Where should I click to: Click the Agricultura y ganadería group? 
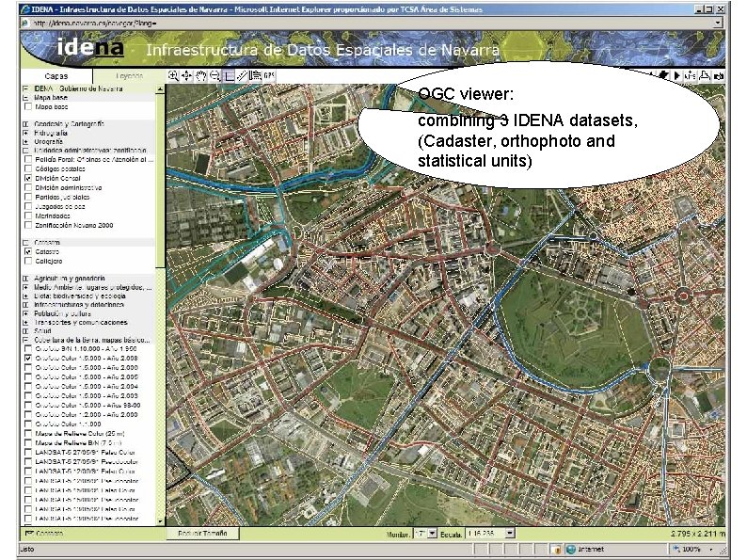click(x=70, y=279)
